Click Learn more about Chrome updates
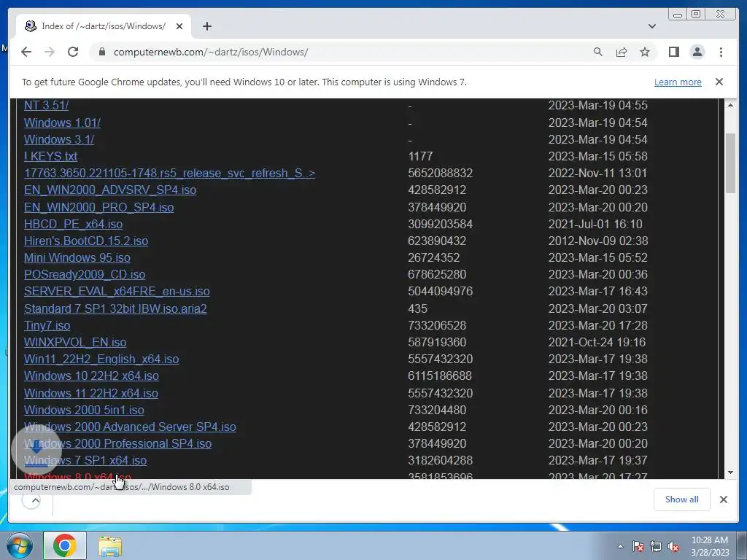This screenshot has height=560, width=747. (678, 82)
